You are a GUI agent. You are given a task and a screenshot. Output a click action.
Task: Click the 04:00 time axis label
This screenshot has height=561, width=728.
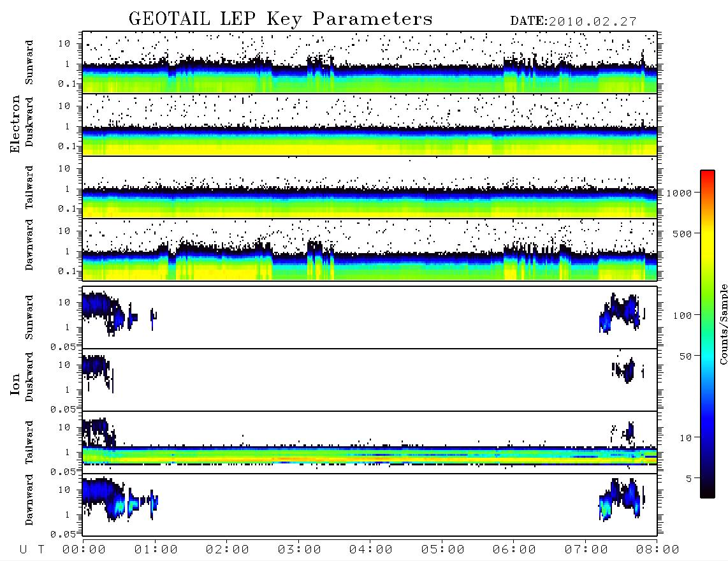coord(371,550)
